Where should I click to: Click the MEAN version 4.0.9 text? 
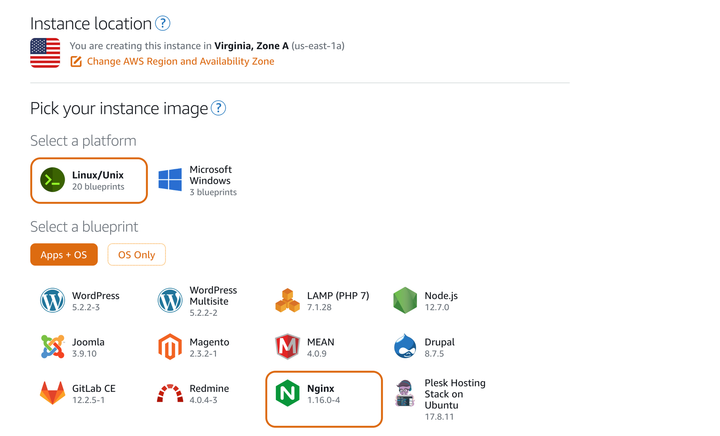(x=317, y=354)
